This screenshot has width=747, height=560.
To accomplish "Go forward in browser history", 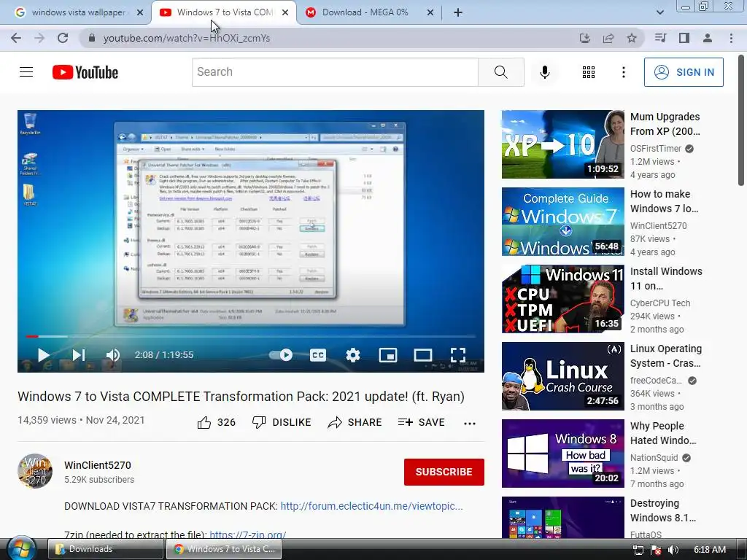I will click(39, 38).
